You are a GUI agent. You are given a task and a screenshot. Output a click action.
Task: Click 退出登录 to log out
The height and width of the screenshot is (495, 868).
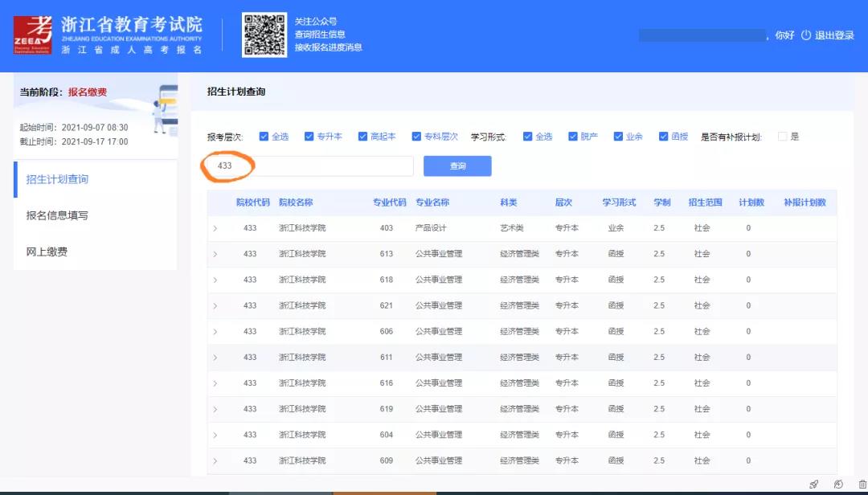pos(836,35)
